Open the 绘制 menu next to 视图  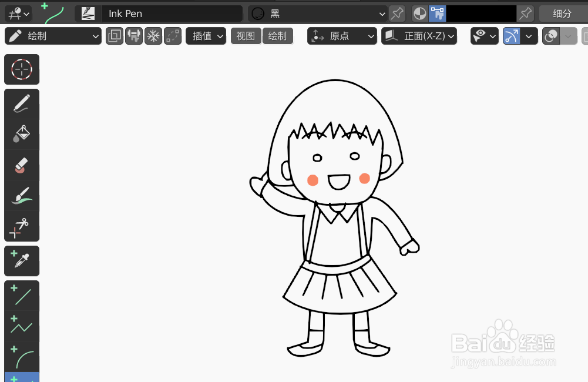tap(277, 36)
